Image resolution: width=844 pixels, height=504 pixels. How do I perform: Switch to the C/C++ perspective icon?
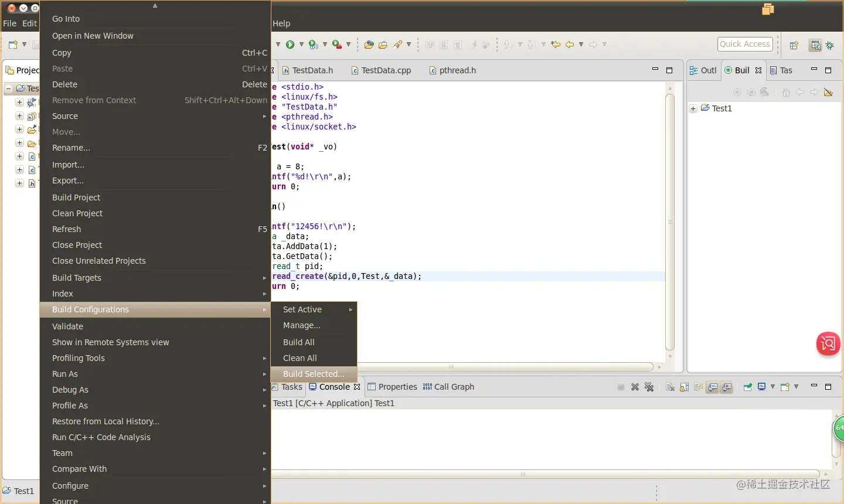pyautogui.click(x=815, y=45)
